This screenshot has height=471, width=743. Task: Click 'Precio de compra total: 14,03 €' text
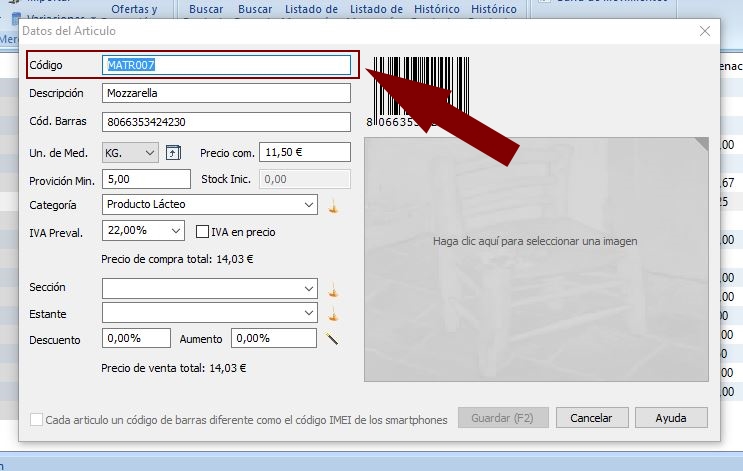click(x=177, y=259)
